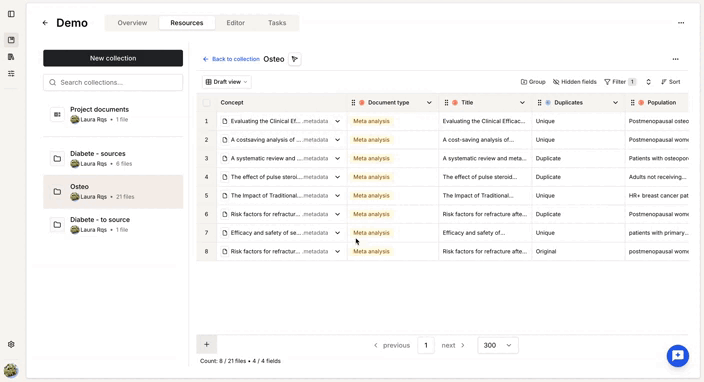Click the HR+ breast cancer population cell
The image size is (704, 382).
coord(658,196)
